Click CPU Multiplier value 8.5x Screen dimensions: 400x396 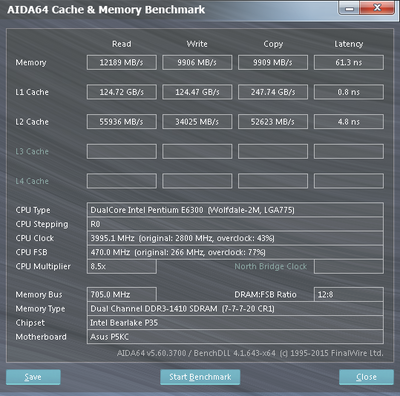click(122, 266)
